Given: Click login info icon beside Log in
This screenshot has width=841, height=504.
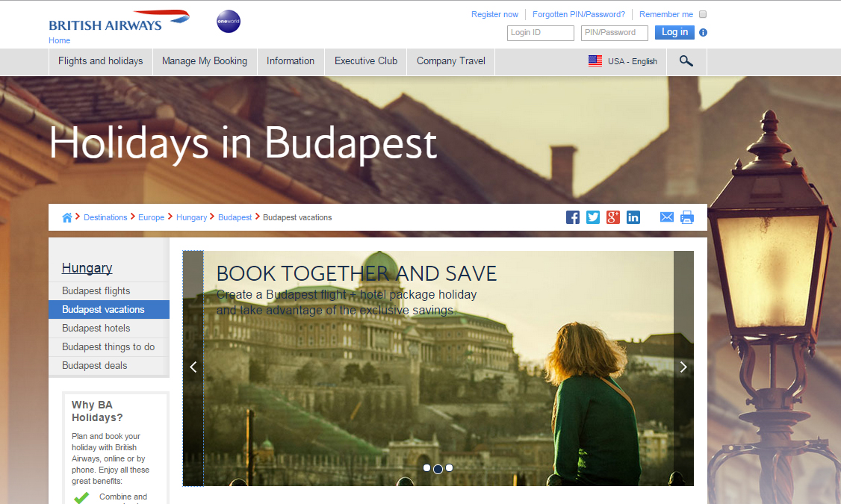Looking at the screenshot, I should coord(703,33).
